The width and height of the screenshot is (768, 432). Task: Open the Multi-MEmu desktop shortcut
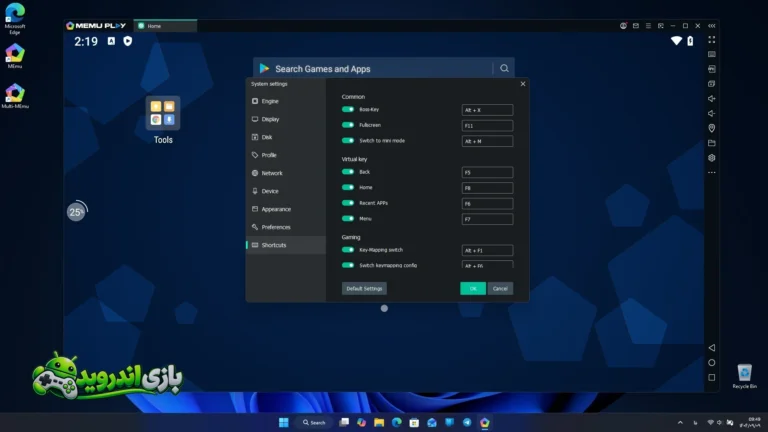click(x=15, y=96)
